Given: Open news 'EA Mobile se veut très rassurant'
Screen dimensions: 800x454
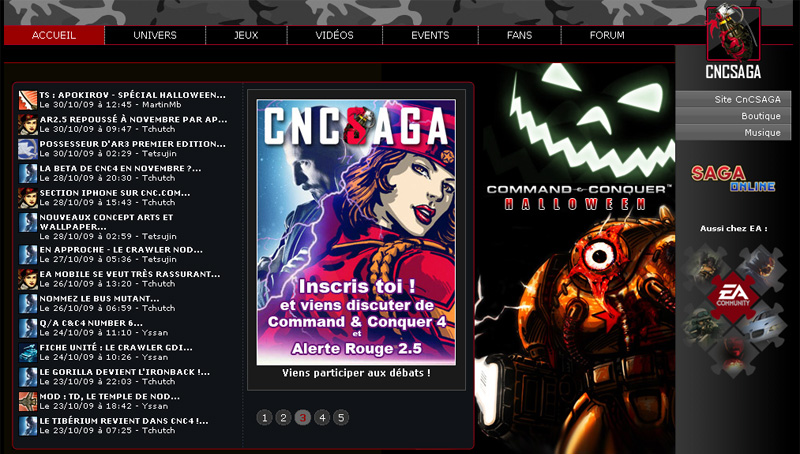Looking at the screenshot, I should click(x=130, y=274).
